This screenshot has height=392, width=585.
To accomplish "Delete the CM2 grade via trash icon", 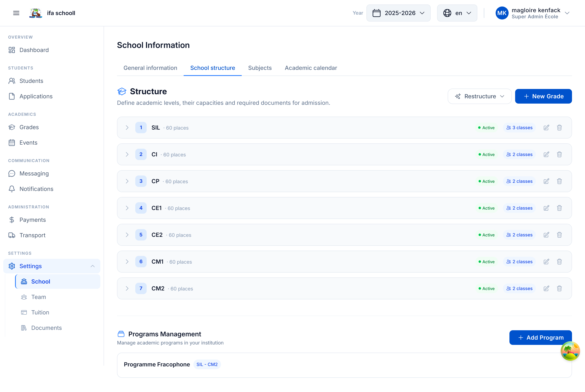I will (x=559, y=288).
